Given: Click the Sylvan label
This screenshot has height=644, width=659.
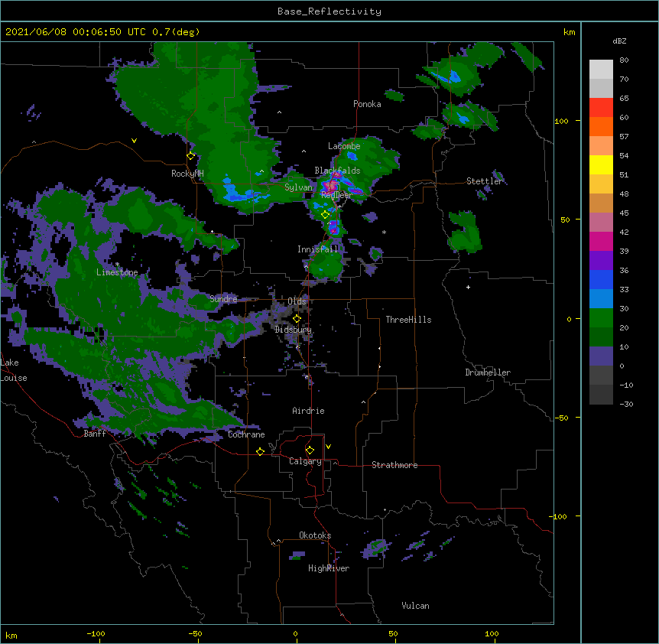Looking at the screenshot, I should pos(298,187).
